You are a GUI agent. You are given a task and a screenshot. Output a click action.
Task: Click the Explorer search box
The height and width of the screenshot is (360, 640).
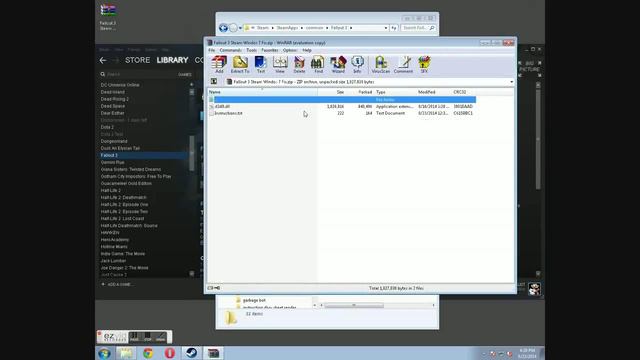pos(418,28)
